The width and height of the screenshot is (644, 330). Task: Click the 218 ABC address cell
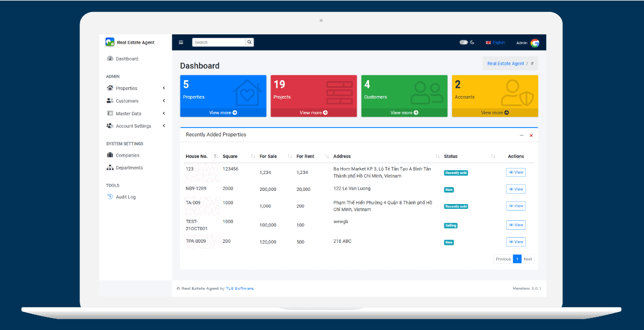tap(342, 241)
